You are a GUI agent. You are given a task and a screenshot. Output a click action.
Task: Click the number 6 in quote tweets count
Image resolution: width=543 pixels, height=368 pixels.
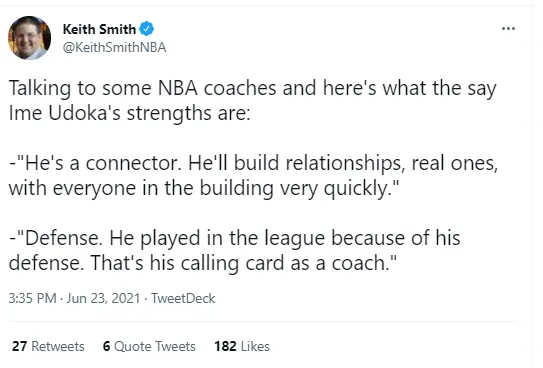click(107, 346)
